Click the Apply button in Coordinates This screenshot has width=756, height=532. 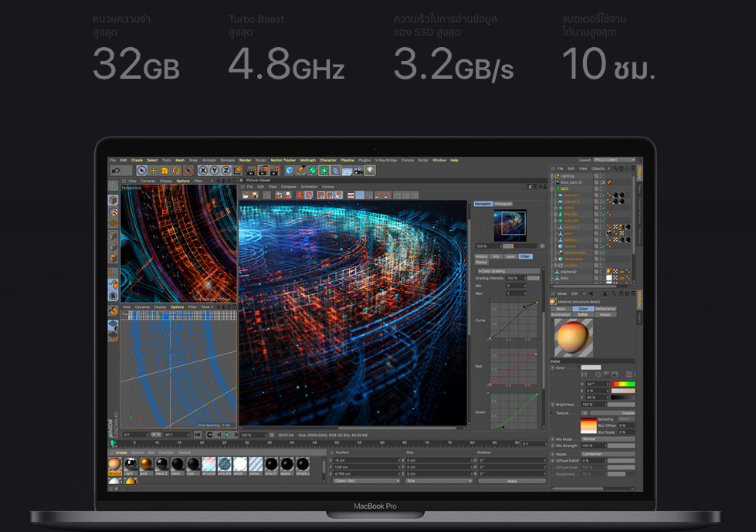[x=511, y=481]
